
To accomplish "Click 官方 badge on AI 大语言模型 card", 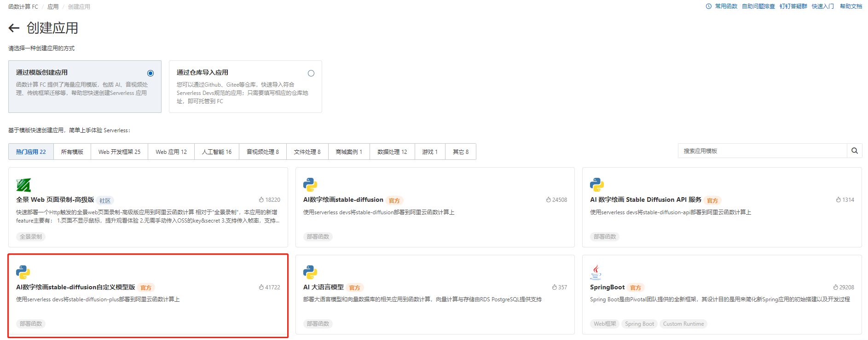I will click(x=354, y=288).
